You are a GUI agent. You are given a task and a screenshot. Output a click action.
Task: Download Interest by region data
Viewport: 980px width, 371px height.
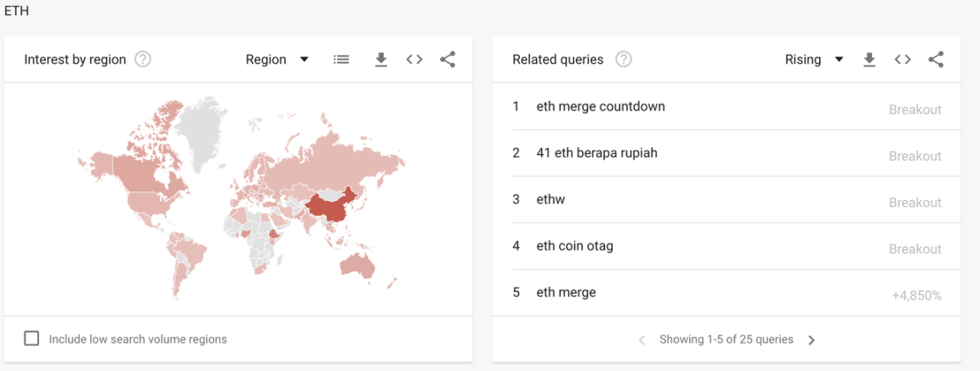[381, 60]
